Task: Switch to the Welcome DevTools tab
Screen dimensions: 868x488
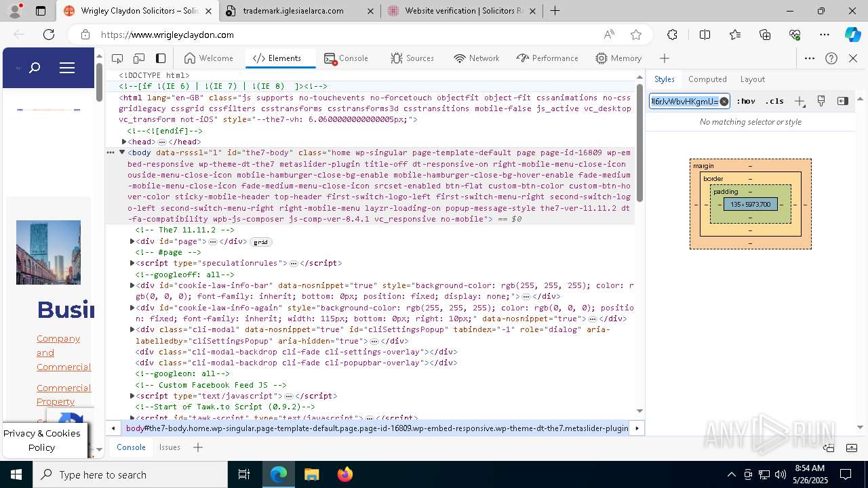Action: (x=208, y=58)
